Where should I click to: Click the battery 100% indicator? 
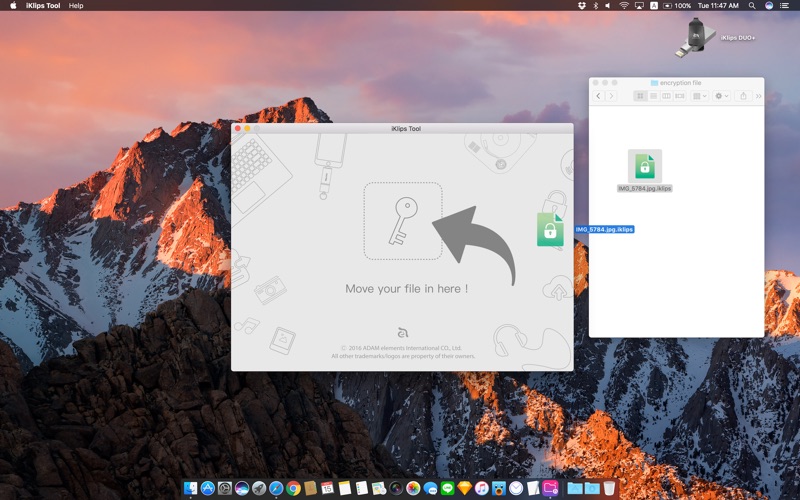[x=677, y=6]
